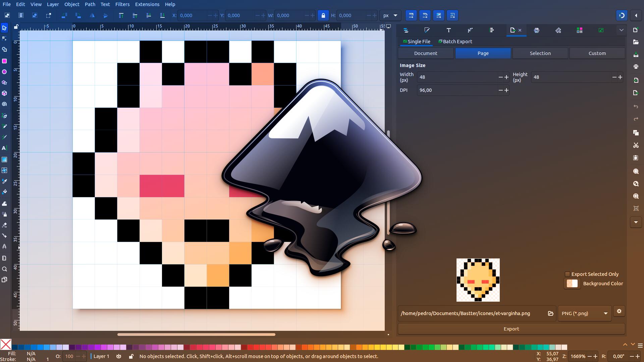Screen dimensions: 644x362
Task: Select the Text tool in toolbox
Action: 4,148
